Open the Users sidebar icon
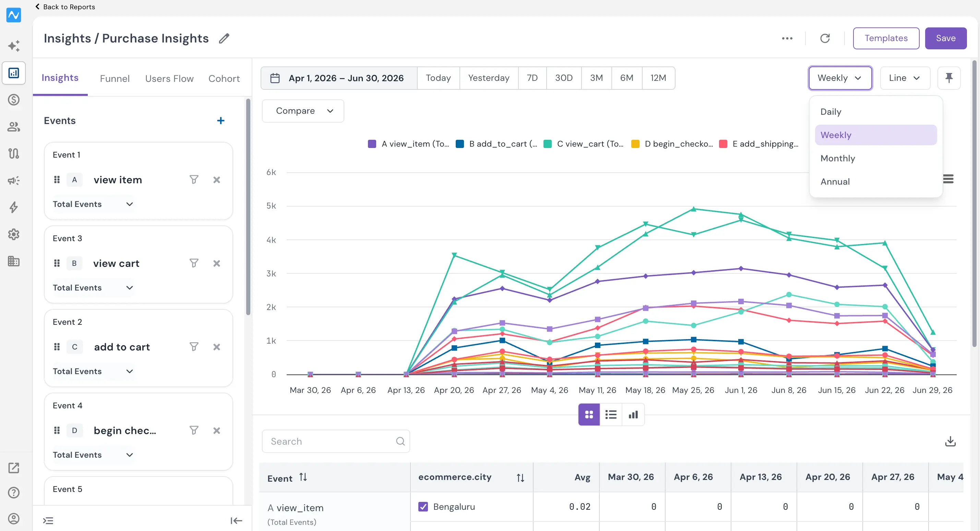Viewport: 980px width, 531px height. pos(14,127)
